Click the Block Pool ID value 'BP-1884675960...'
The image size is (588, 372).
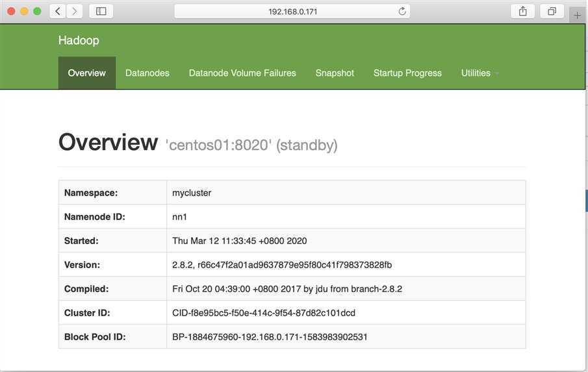270,337
